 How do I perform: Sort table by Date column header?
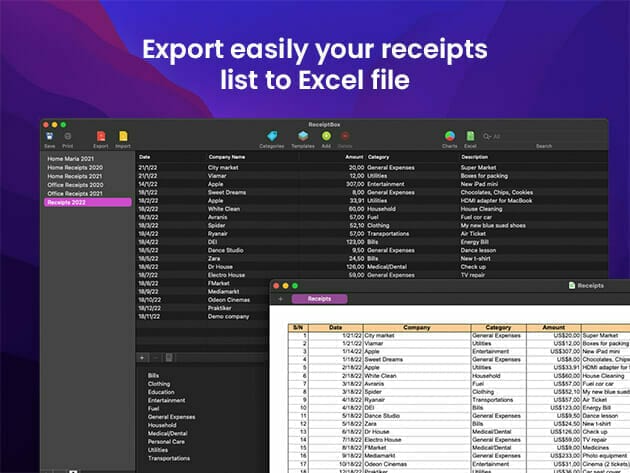(x=145, y=157)
